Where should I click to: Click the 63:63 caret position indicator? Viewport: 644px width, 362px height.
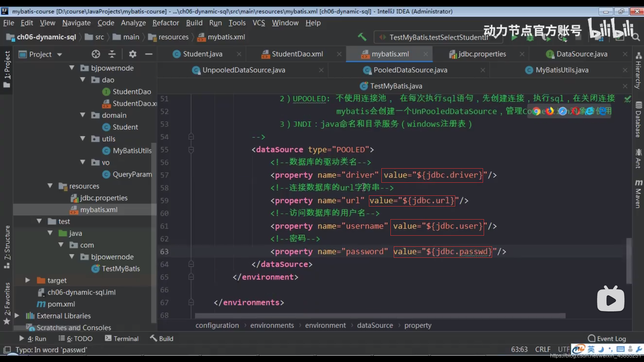tap(519, 350)
